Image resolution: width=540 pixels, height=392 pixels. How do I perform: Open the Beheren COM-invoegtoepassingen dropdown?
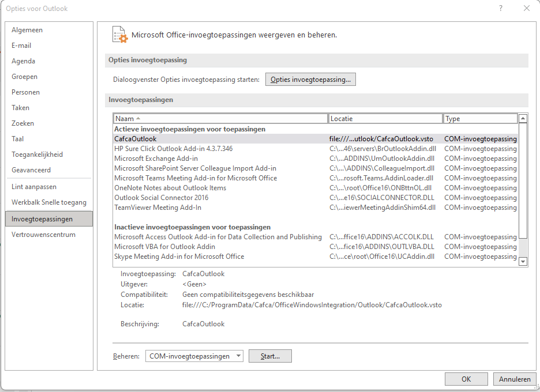[194, 356]
